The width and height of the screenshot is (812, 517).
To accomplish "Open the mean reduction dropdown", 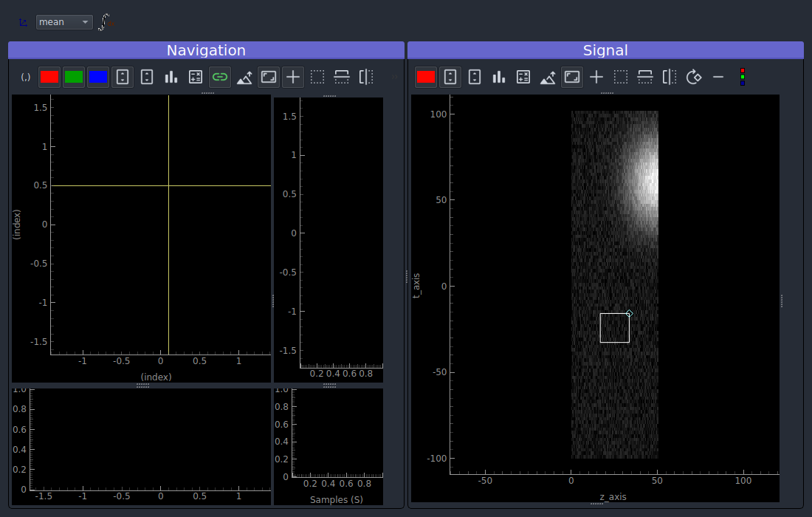I will [64, 21].
